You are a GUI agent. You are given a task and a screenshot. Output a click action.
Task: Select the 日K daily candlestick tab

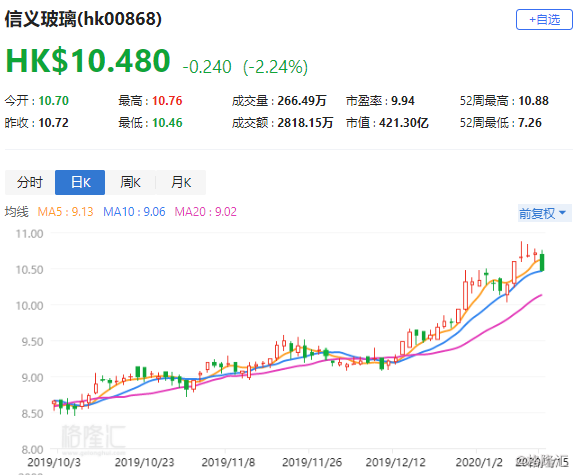(80, 182)
